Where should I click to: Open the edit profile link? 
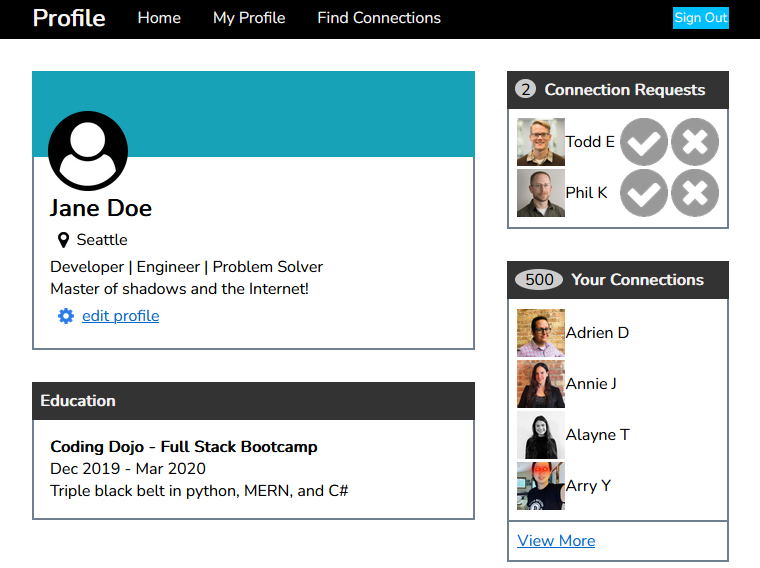click(x=120, y=316)
